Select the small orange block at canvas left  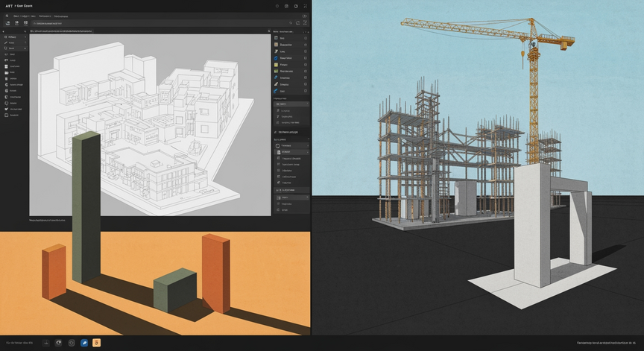[x=54, y=271]
